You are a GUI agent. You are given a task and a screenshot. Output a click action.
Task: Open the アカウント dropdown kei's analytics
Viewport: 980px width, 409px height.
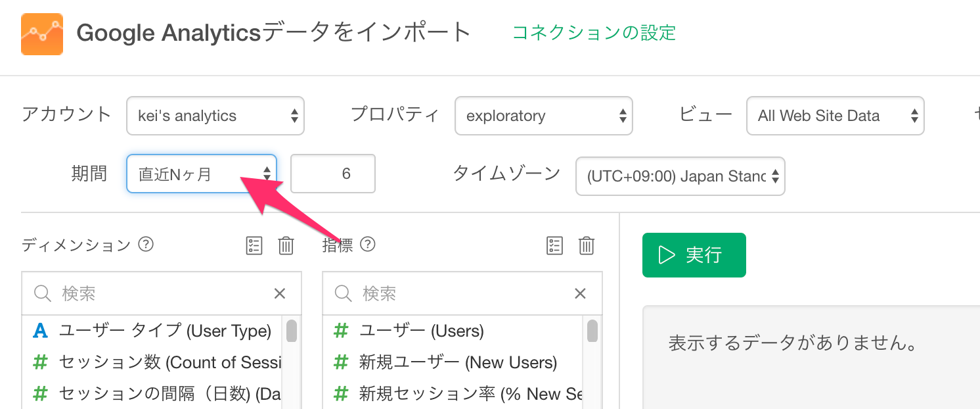click(215, 116)
